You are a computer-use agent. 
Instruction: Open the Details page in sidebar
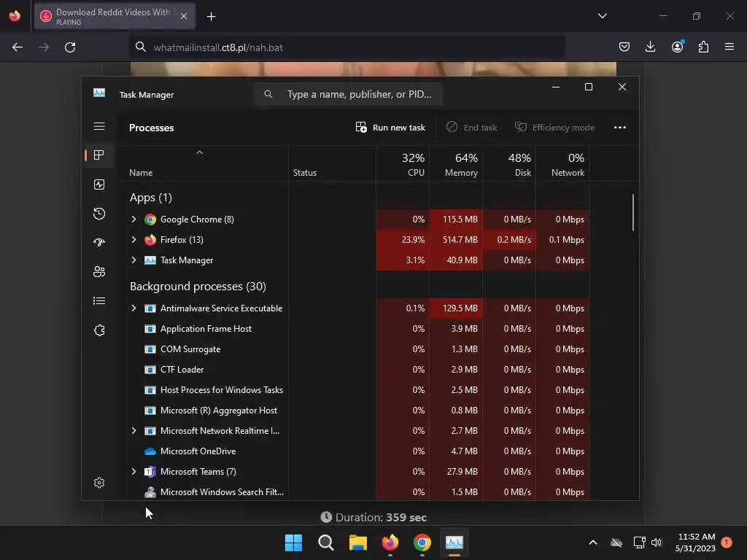(99, 300)
